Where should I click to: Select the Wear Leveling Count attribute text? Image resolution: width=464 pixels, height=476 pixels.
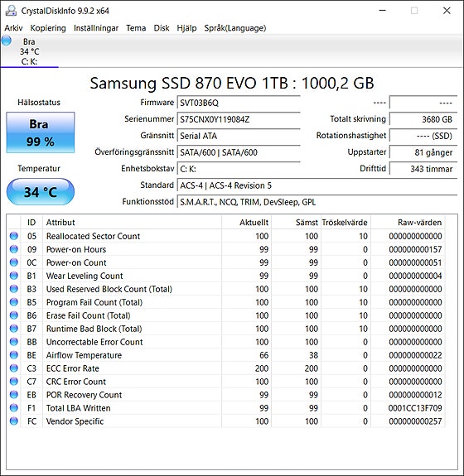pyautogui.click(x=85, y=276)
